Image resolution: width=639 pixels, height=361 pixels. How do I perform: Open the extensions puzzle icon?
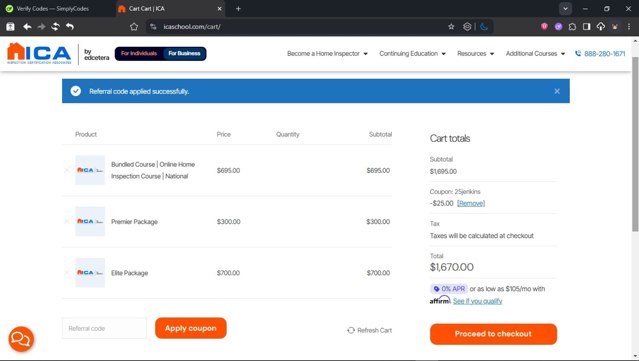click(572, 26)
